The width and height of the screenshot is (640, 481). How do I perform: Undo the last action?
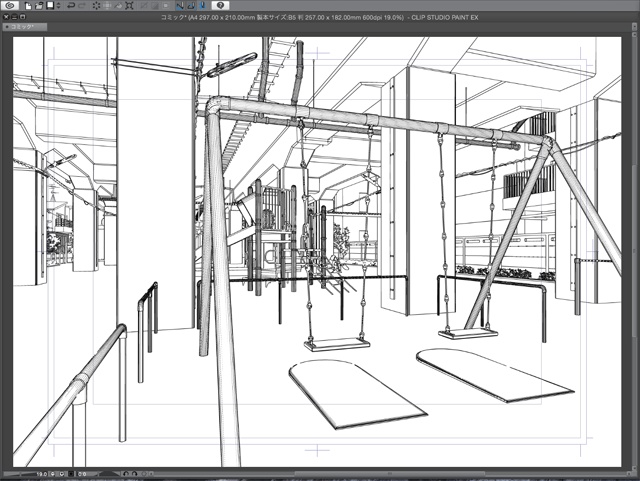tap(71, 6)
